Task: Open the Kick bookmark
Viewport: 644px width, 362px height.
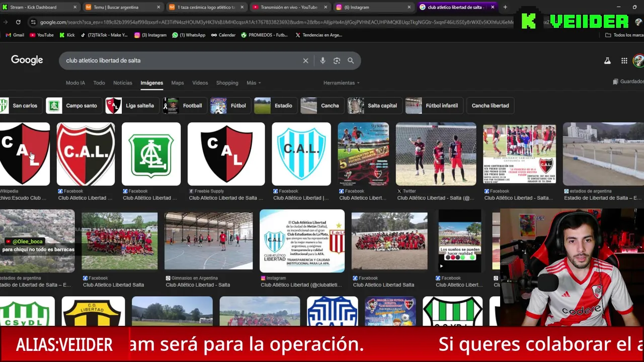Action: pyautogui.click(x=67, y=35)
